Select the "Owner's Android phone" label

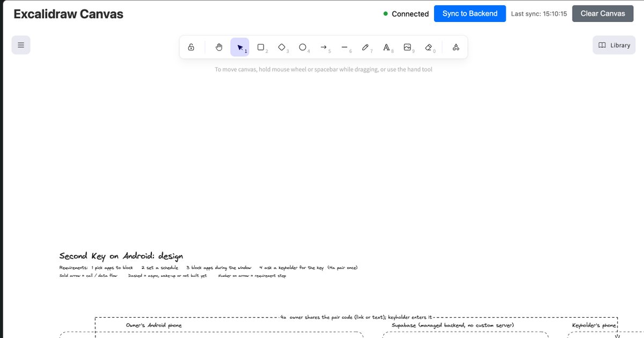(153, 325)
